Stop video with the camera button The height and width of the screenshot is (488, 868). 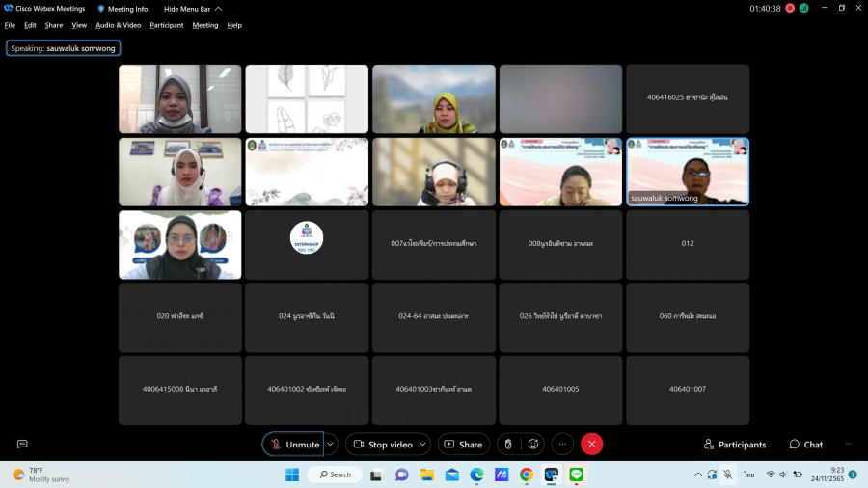click(x=382, y=444)
